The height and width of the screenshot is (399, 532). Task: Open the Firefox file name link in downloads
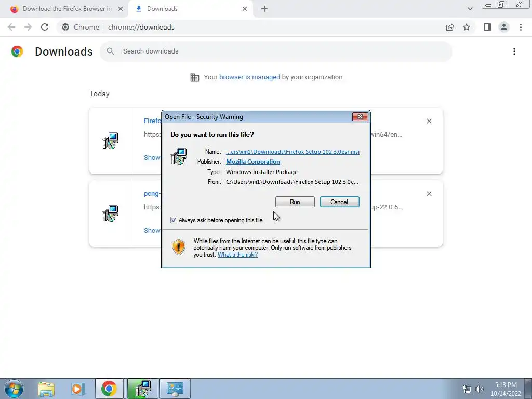[x=152, y=121]
